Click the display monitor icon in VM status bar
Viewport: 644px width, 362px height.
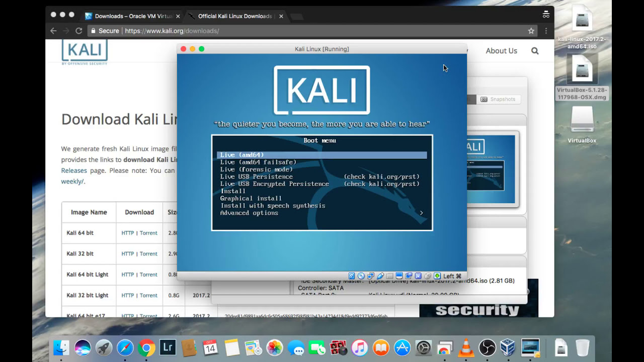399,276
